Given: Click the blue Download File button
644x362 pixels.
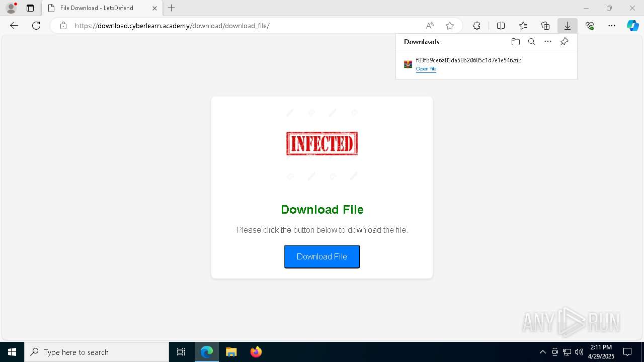Looking at the screenshot, I should pos(322,256).
